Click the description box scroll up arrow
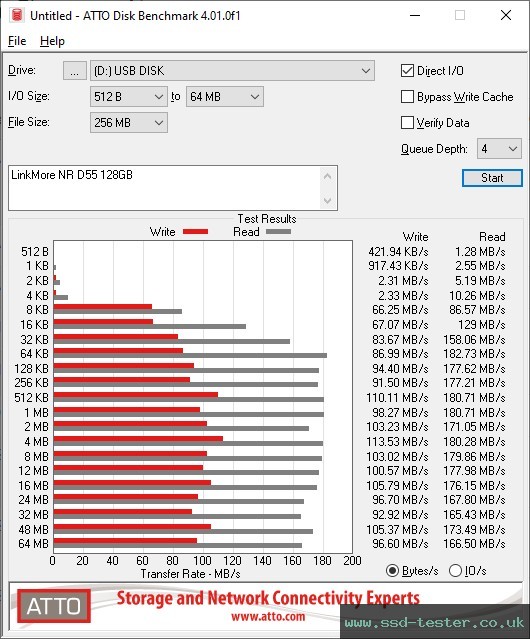The width and height of the screenshot is (530, 639). point(328,176)
